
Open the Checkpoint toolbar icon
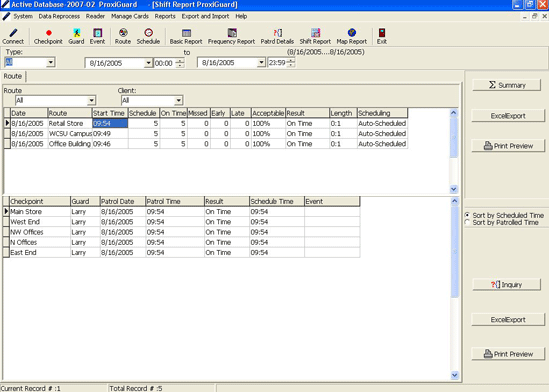pyautogui.click(x=48, y=36)
